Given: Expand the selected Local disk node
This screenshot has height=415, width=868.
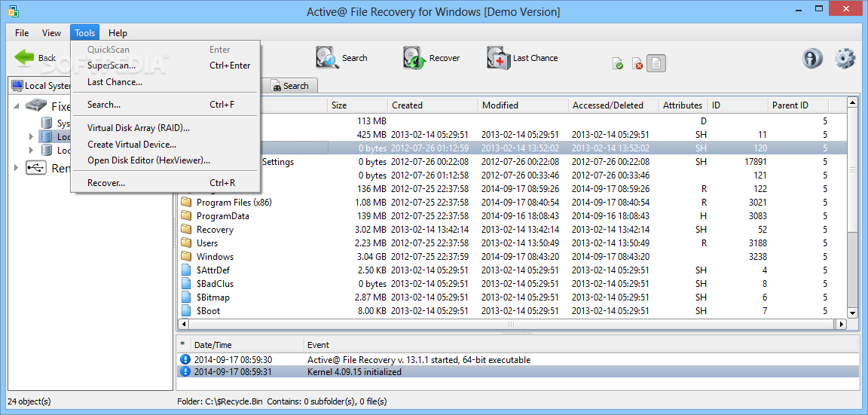Looking at the screenshot, I should 32,136.
